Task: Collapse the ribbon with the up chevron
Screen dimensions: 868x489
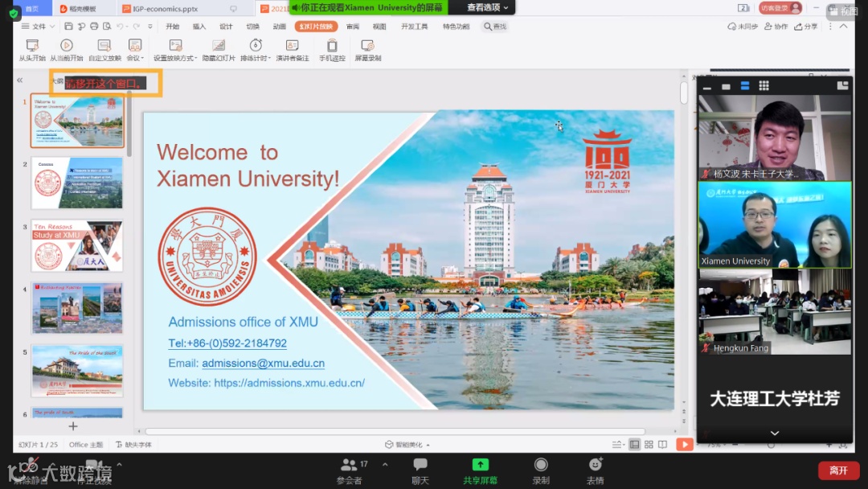Action: [x=844, y=26]
